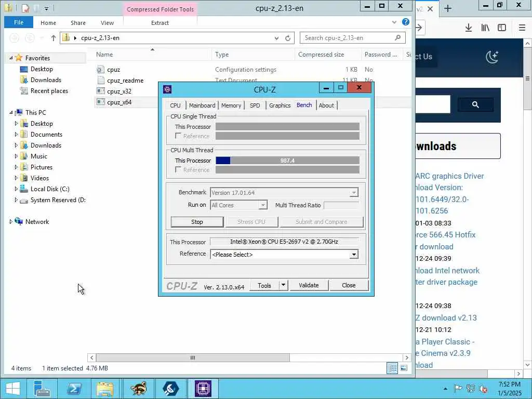Enable the Single Thread Reference checkbox
Image resolution: width=532 pixels, height=399 pixels.
[178, 136]
